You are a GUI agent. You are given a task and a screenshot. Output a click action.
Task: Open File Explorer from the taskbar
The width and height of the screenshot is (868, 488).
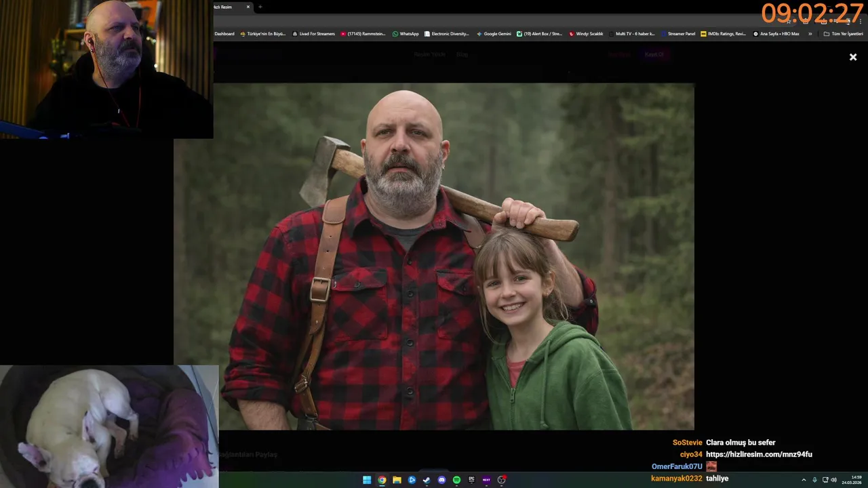(397, 480)
